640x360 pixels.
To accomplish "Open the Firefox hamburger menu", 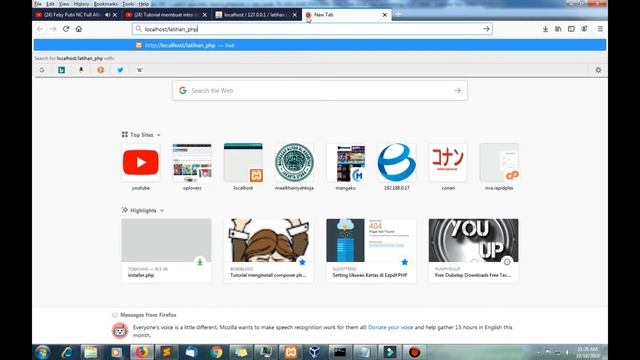I will click(x=600, y=29).
